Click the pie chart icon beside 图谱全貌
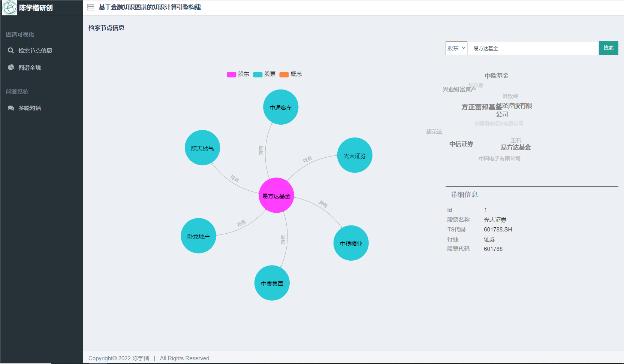This screenshot has height=364, width=624. click(x=11, y=67)
